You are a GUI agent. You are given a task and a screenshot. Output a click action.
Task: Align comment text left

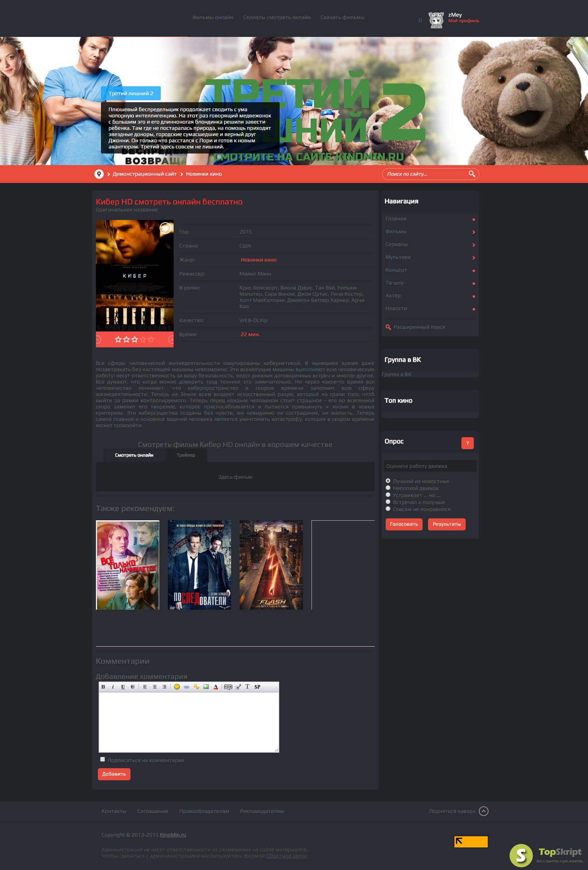click(145, 687)
